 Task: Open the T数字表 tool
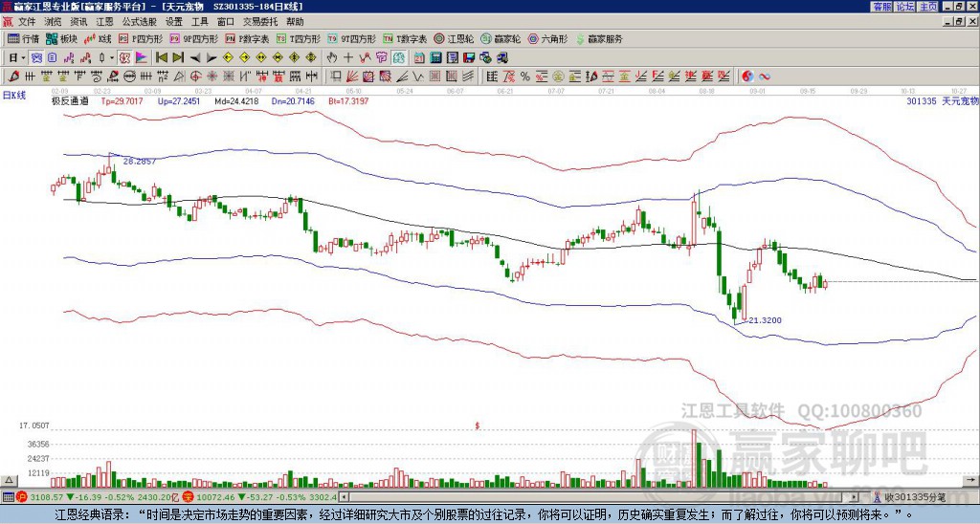[x=405, y=38]
